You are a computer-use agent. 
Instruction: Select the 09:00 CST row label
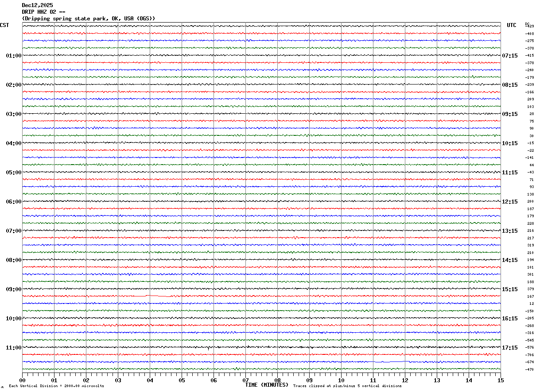[x=13, y=289]
